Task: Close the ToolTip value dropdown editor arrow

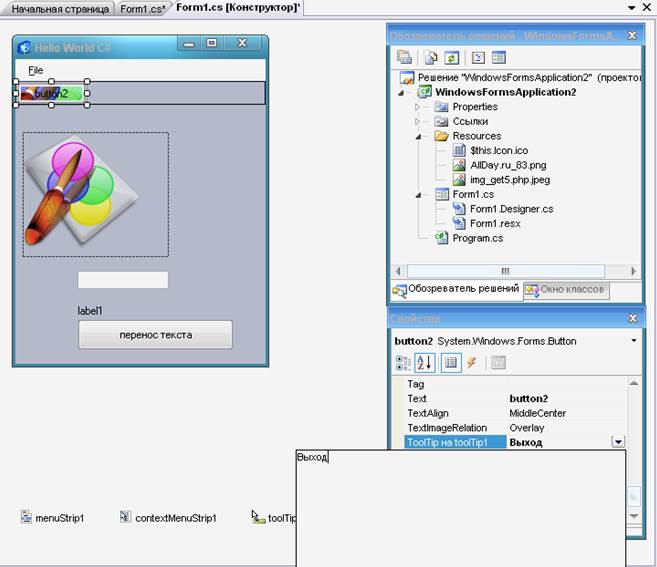Action: [618, 442]
